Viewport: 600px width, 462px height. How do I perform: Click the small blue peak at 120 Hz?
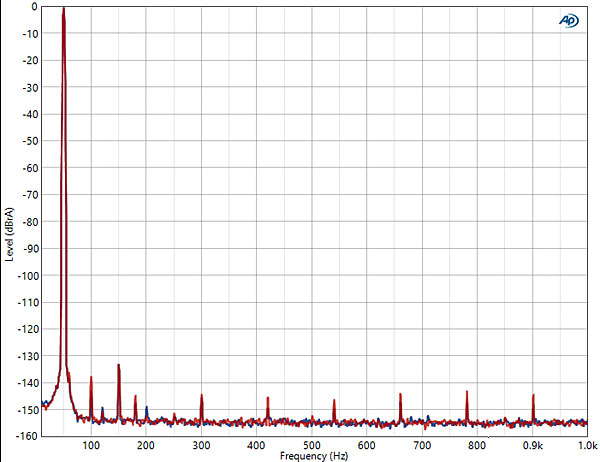(x=102, y=408)
